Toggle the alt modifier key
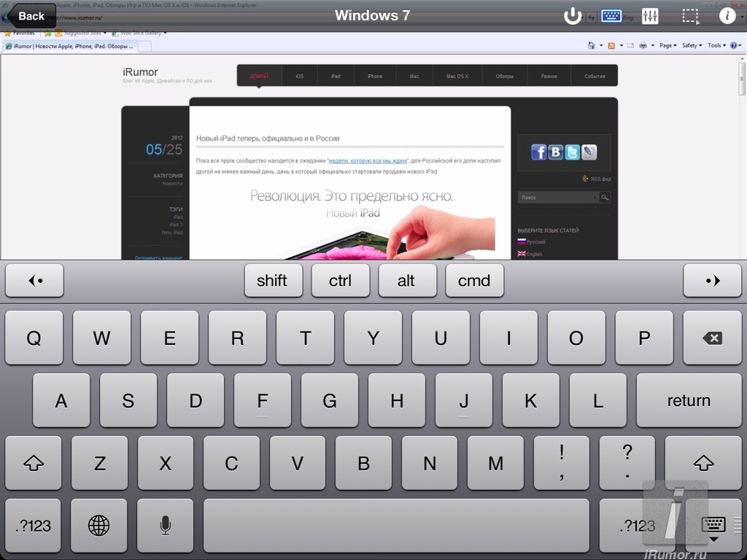The height and width of the screenshot is (560, 747). [x=407, y=281]
